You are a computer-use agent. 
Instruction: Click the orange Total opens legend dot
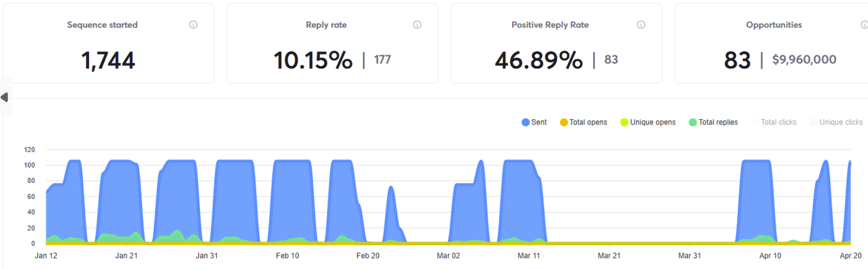(564, 122)
